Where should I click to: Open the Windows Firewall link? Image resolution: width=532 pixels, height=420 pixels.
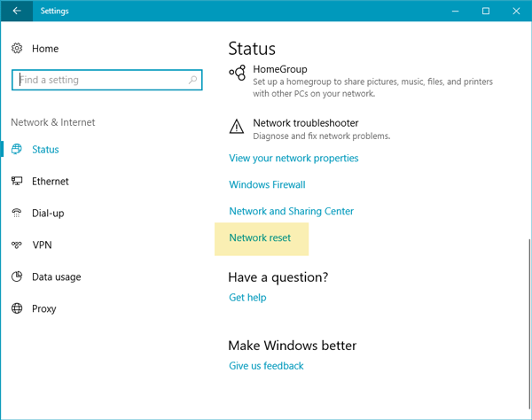tap(267, 184)
